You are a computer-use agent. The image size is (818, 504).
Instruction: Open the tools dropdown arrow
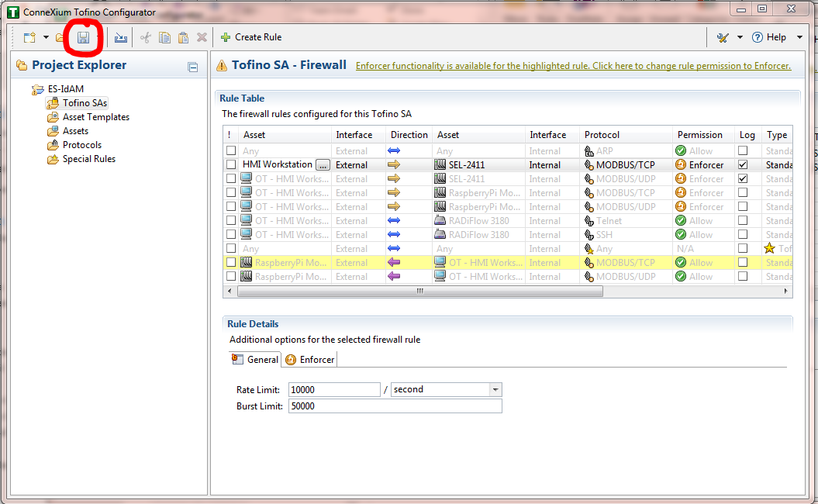pos(740,37)
